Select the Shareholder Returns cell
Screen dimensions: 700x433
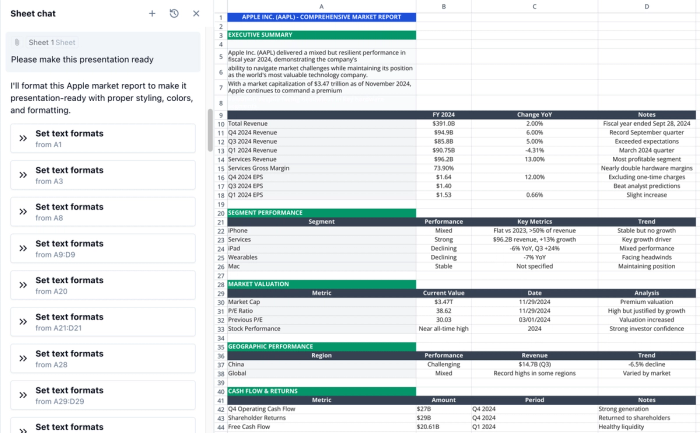[x=321, y=418]
